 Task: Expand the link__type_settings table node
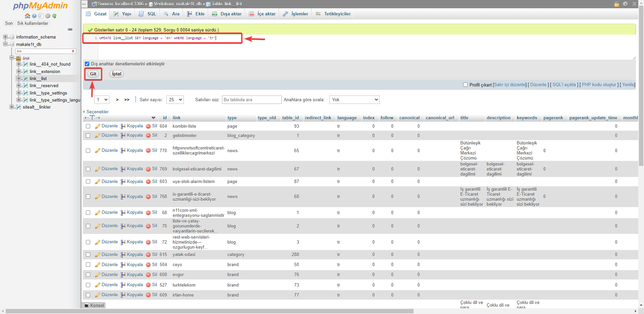click(19, 93)
